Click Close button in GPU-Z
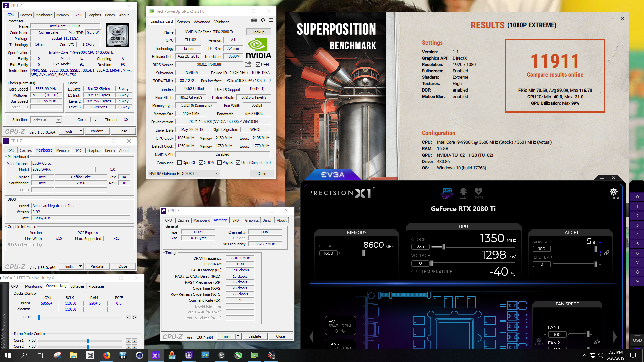This screenshot has height=362, width=644. click(262, 174)
